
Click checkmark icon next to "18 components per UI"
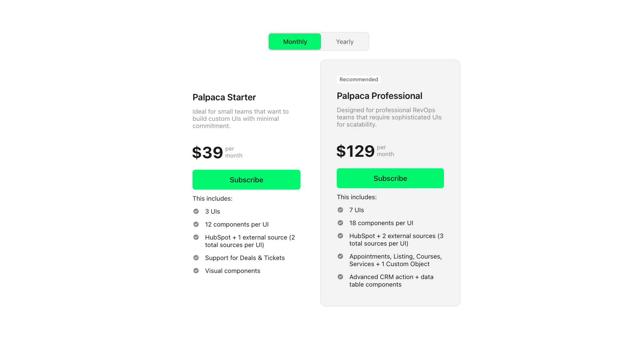click(340, 223)
